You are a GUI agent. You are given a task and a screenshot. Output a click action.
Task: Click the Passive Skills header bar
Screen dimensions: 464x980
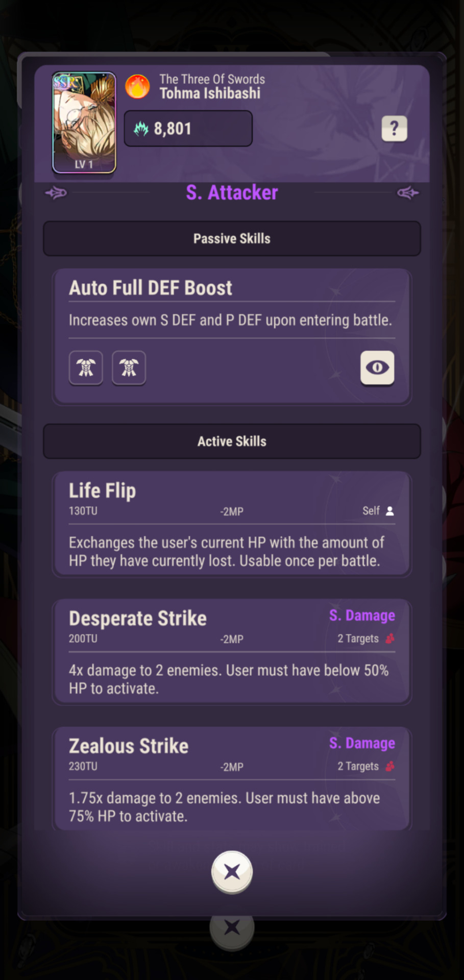(232, 238)
